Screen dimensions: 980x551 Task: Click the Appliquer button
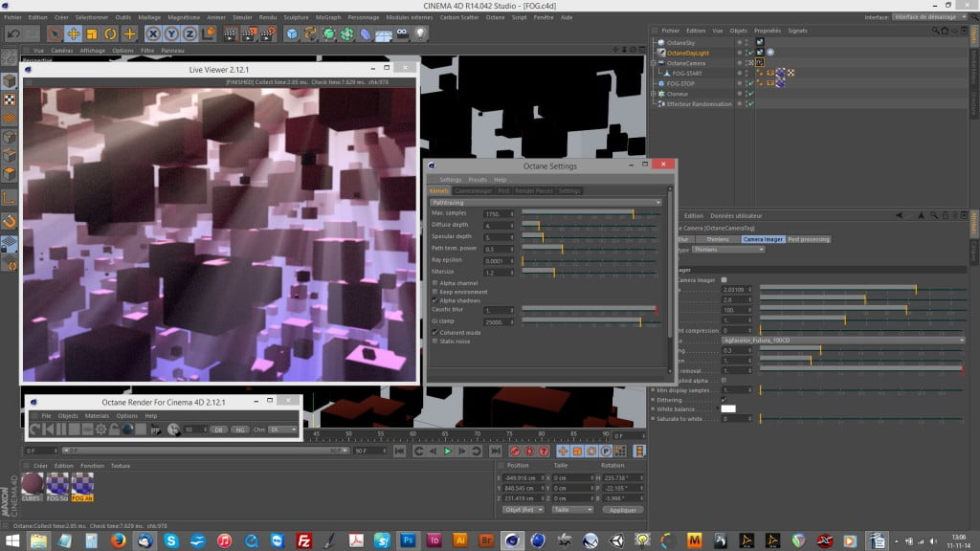point(624,510)
